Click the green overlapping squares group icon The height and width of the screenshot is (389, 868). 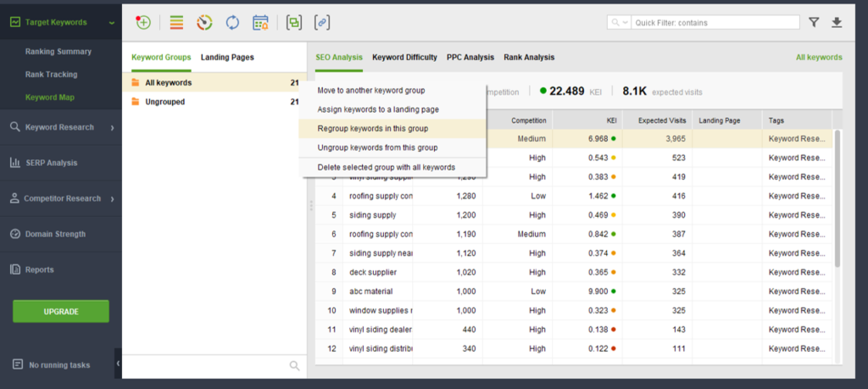click(294, 22)
